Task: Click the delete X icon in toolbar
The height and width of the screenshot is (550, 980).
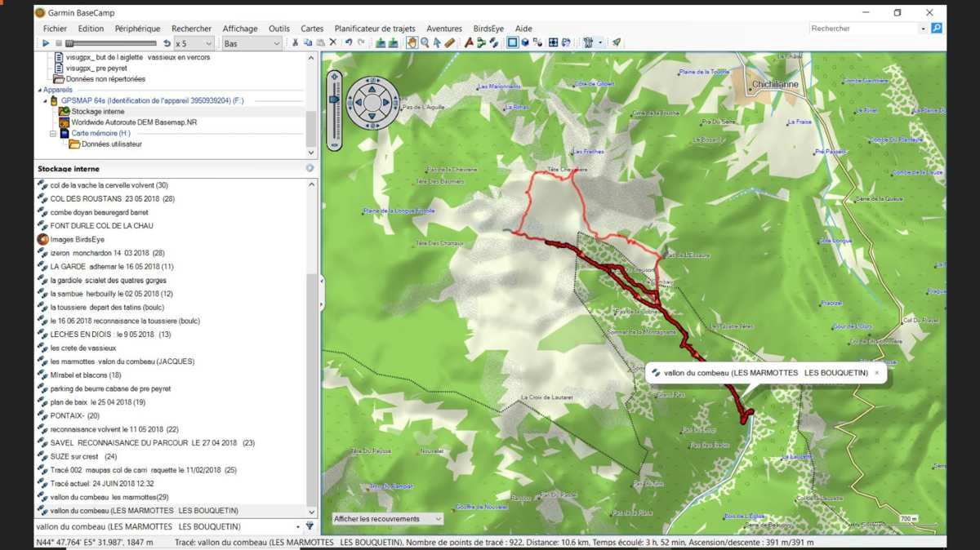Action: coord(332,43)
